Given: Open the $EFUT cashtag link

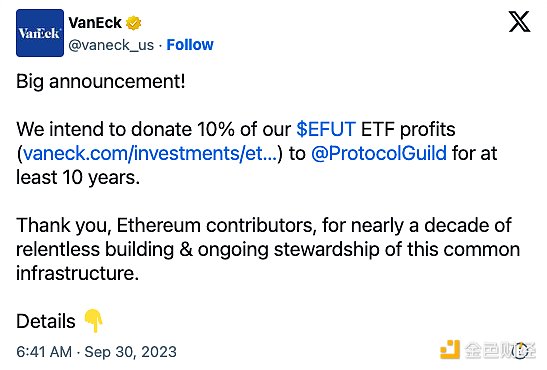Looking at the screenshot, I should (326, 129).
